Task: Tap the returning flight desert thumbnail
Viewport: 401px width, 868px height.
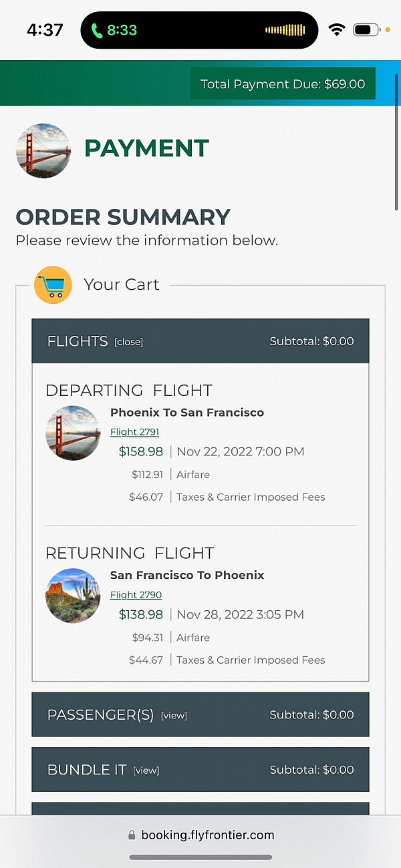Action: (x=73, y=596)
